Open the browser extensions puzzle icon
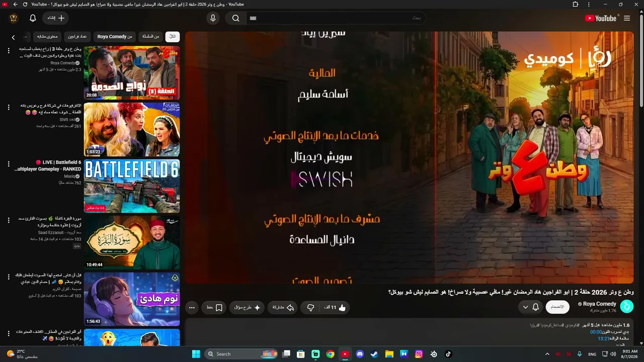This screenshot has width=644, height=362. [576, 5]
